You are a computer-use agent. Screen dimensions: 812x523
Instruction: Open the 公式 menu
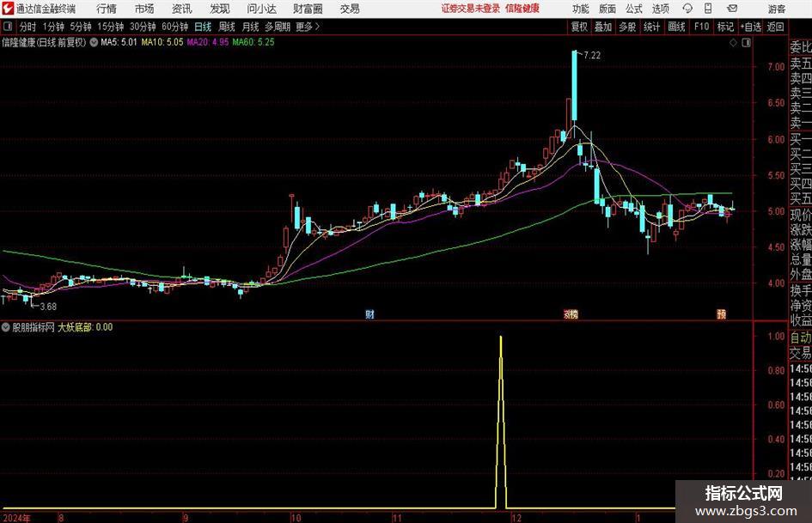tap(634, 9)
